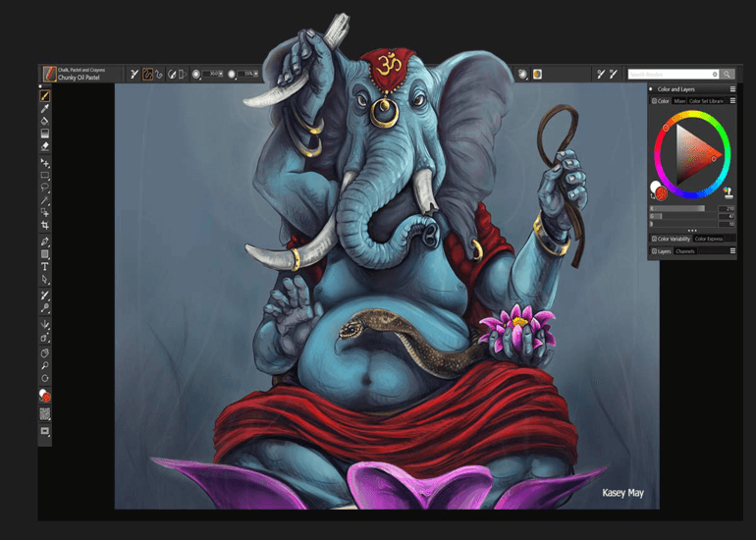
Task: Click the search brushes magnifier button
Action: 728,74
